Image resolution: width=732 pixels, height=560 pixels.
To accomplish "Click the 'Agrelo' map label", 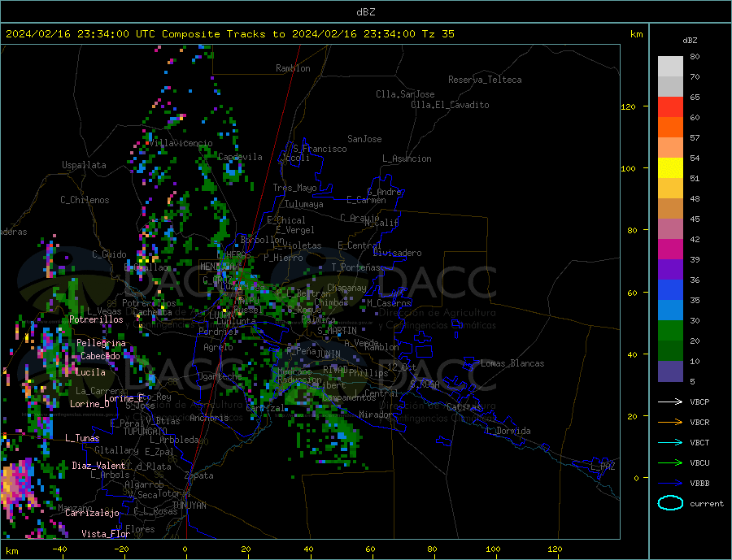I will [x=218, y=347].
